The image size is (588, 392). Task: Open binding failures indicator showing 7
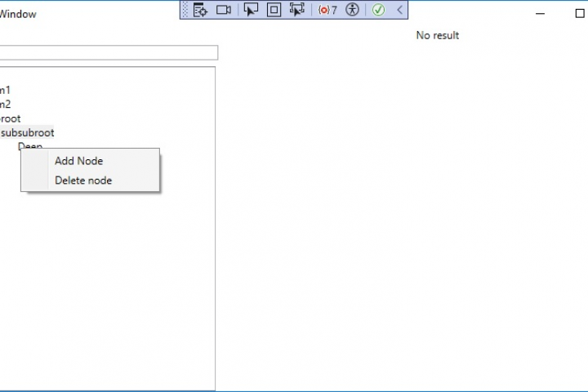[x=327, y=10]
